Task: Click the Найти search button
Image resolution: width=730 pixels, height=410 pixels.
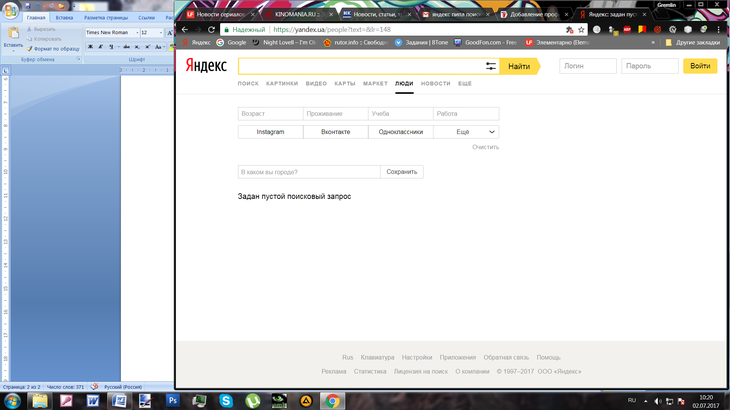Action: pyautogui.click(x=519, y=67)
